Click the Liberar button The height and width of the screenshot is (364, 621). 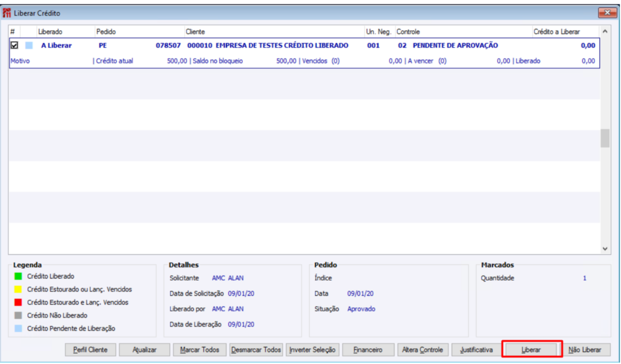531,350
